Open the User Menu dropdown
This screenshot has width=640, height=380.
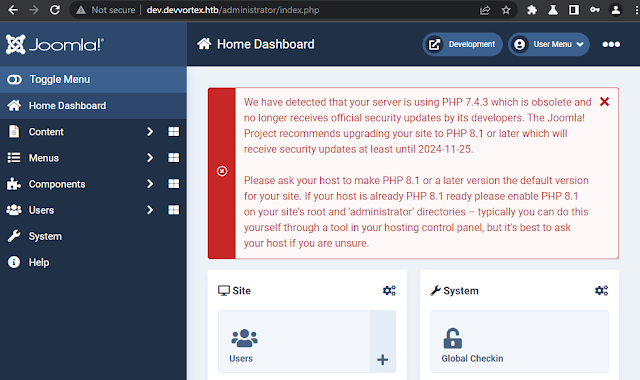tap(549, 44)
